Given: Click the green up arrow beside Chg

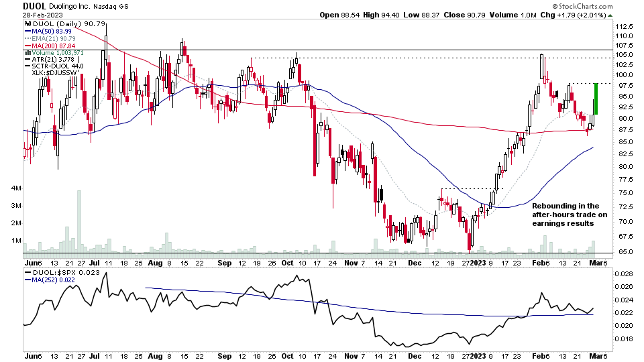Looking at the screenshot, I should (x=610, y=15).
